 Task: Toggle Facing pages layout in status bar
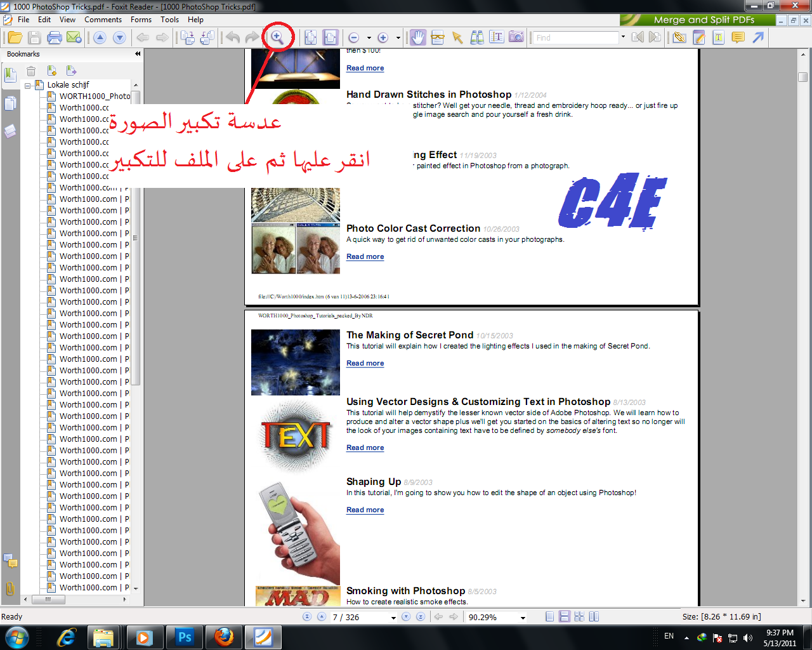(579, 617)
